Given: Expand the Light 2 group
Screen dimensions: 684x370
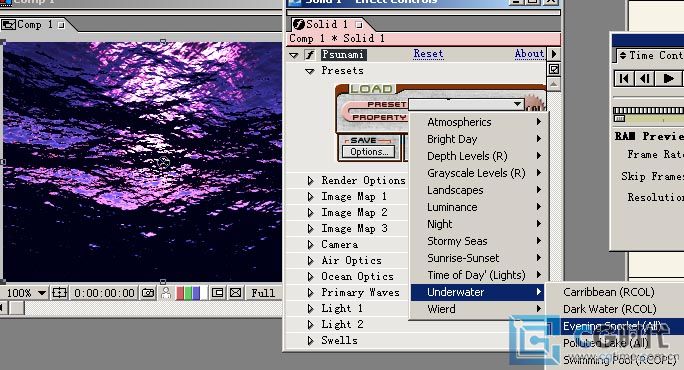Looking at the screenshot, I should click(x=310, y=325).
